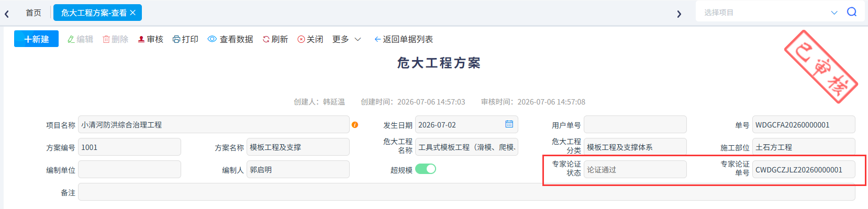Click the 编制单位 input field
Screen dimensions: 868x209
[x=129, y=169]
